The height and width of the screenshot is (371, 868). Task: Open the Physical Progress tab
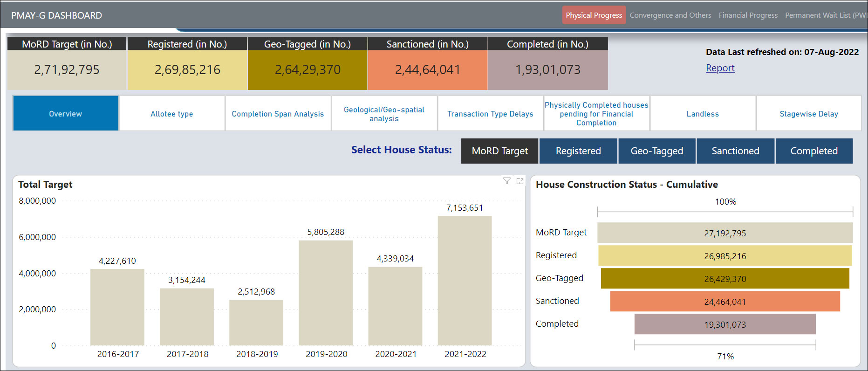(x=594, y=15)
